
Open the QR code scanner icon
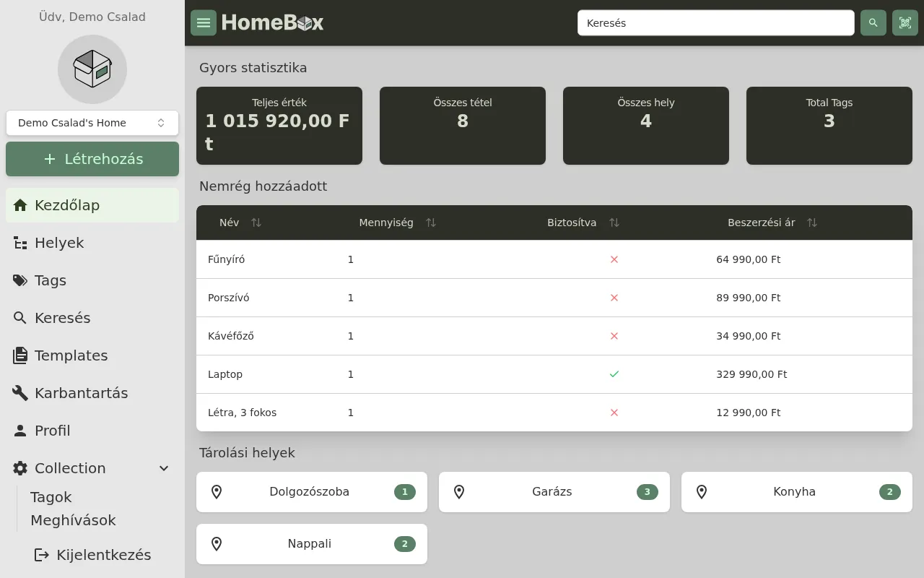click(905, 23)
